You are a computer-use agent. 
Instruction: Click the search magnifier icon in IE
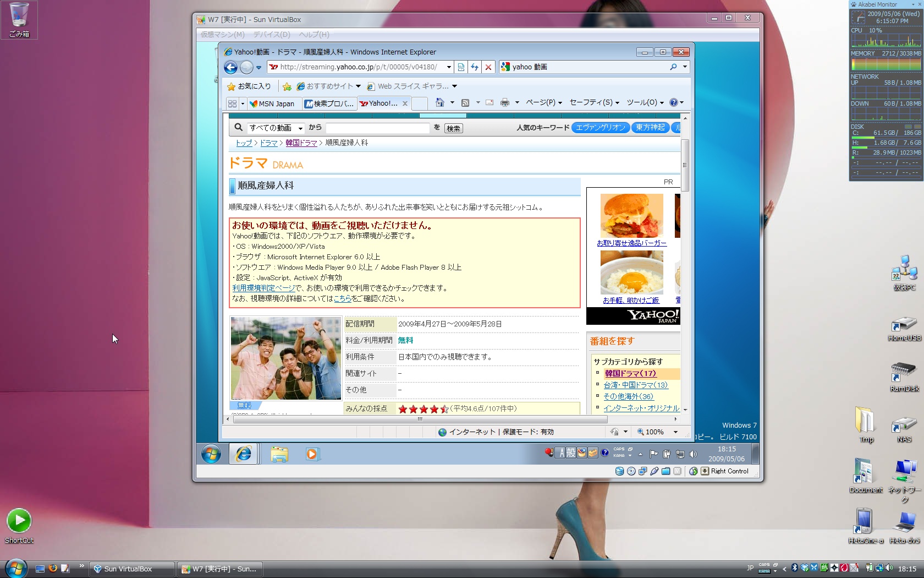(x=673, y=67)
